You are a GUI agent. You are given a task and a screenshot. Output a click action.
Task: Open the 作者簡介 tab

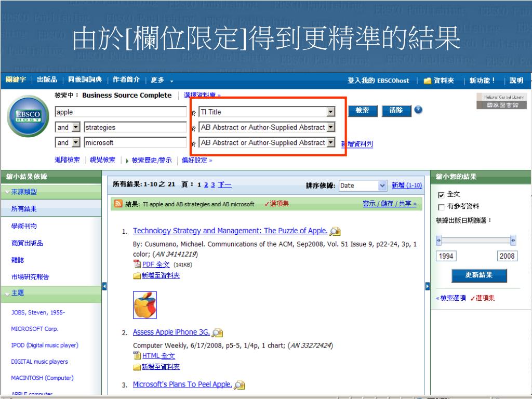click(126, 79)
